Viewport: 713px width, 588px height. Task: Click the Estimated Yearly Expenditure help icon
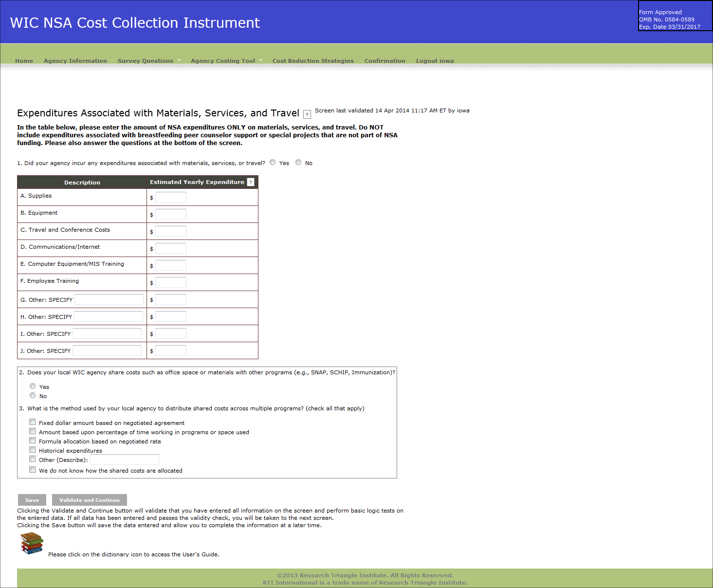pos(251,182)
